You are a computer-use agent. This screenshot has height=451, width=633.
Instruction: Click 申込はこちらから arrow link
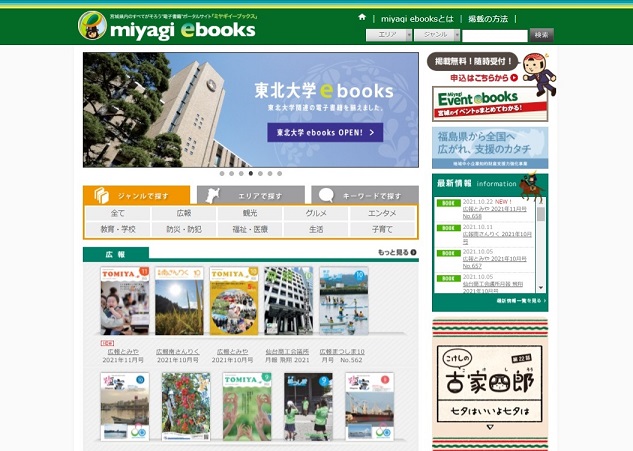[484, 78]
